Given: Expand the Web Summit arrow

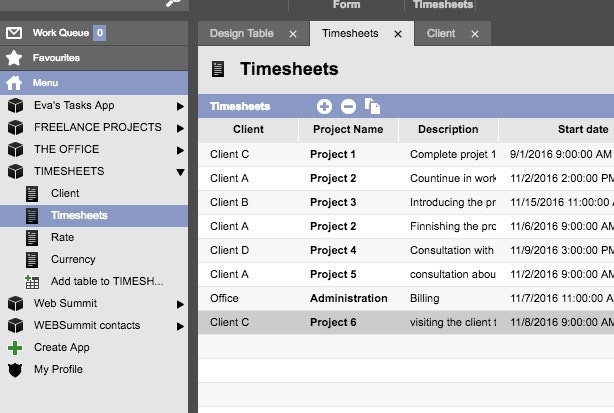Looking at the screenshot, I should click(x=180, y=304).
